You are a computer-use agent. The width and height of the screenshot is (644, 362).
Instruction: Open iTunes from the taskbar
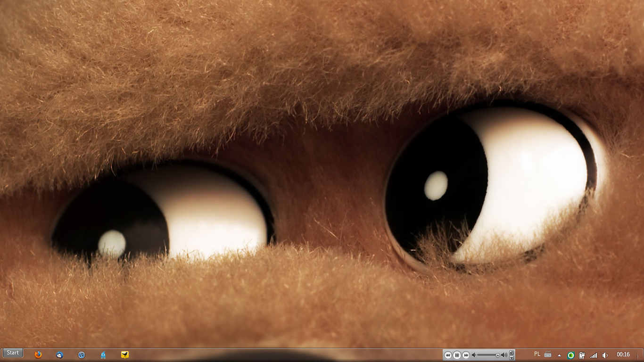(82, 354)
